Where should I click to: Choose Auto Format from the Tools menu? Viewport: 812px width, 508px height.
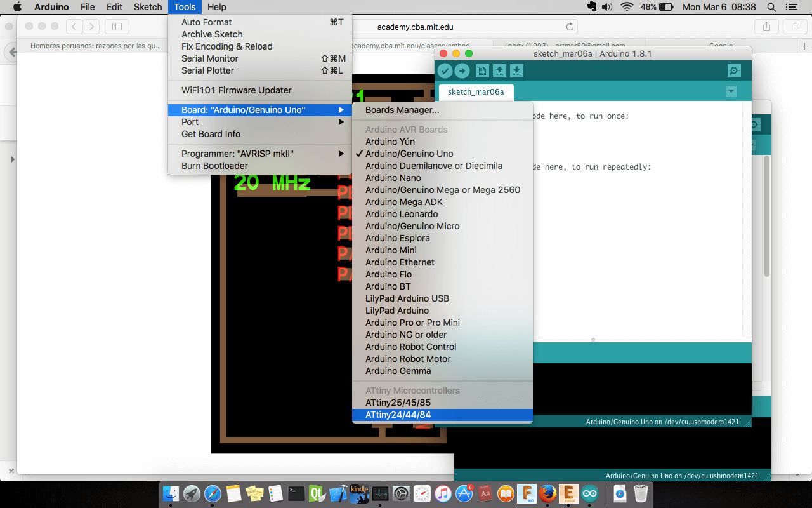[x=260, y=22]
